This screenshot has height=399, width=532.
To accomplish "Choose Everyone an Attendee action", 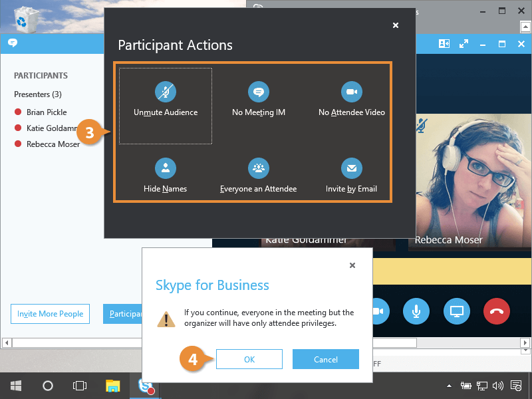I will (x=258, y=167).
